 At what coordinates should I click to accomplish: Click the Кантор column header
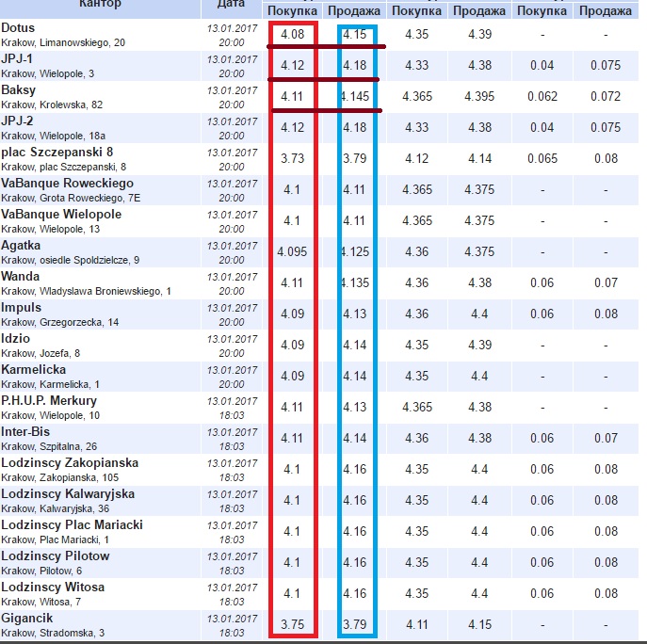pos(100,4)
